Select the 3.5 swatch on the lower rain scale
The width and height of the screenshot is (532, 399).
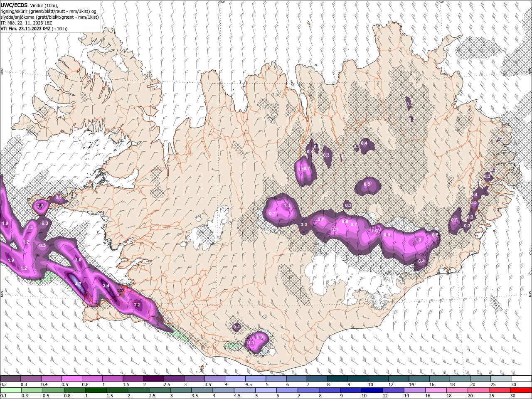pyautogui.click(x=202, y=390)
